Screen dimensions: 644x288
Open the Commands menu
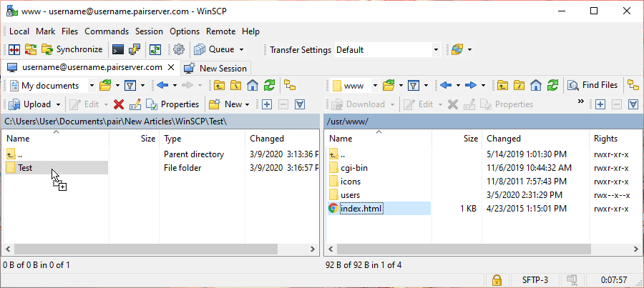click(x=106, y=31)
